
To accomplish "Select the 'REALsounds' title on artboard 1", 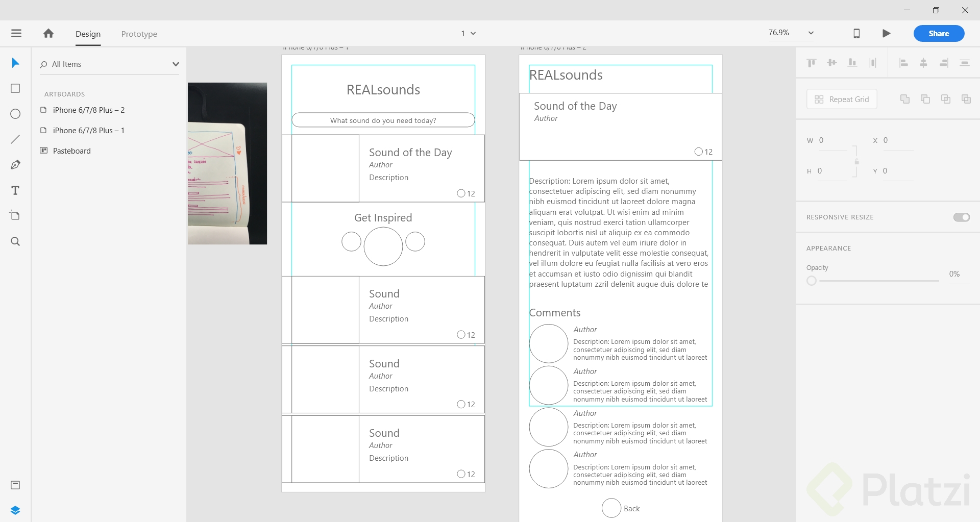I will 383,90.
